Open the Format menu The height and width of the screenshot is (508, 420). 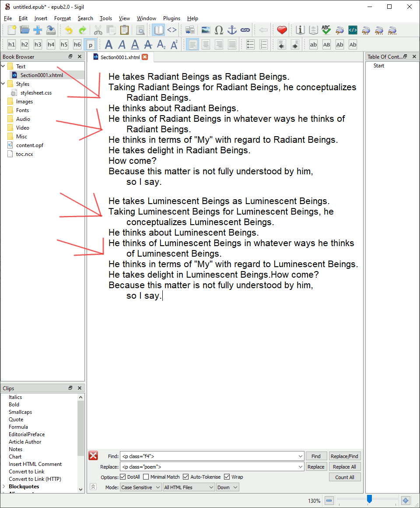tap(63, 18)
